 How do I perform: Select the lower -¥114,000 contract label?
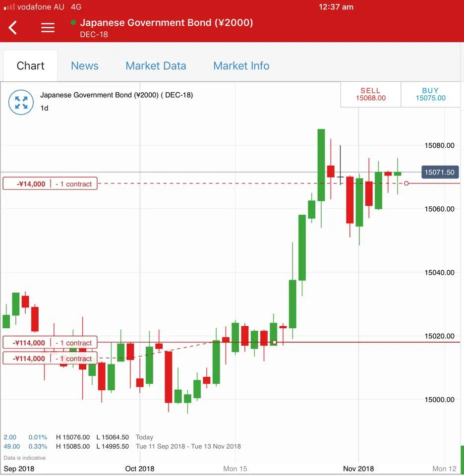(50, 358)
